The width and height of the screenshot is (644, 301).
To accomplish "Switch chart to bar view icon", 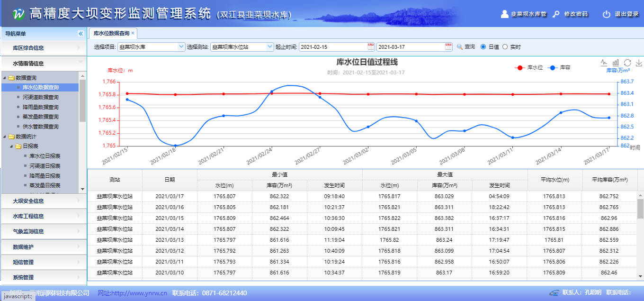I will (616, 63).
